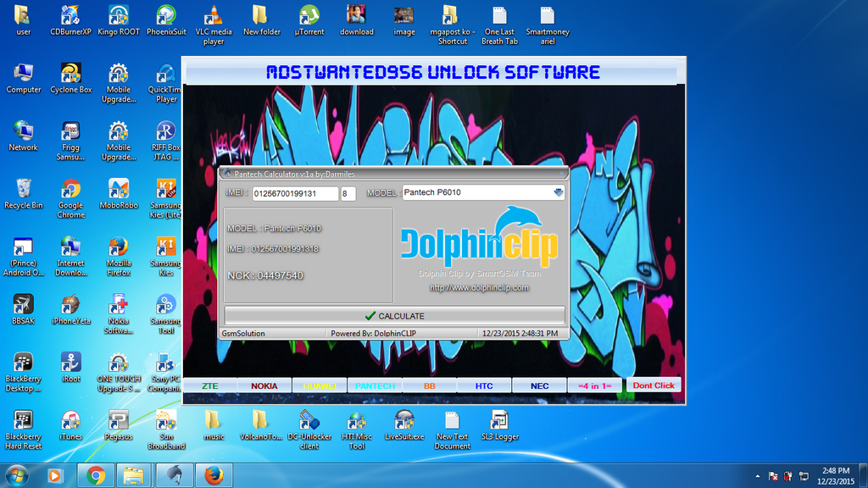Open the PANTECH tab
Viewport: 868px width, 488px height.
(374, 385)
